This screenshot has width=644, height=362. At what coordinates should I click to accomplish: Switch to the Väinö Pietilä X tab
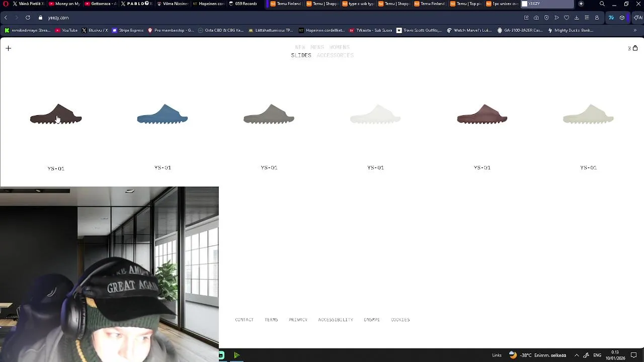click(x=28, y=4)
